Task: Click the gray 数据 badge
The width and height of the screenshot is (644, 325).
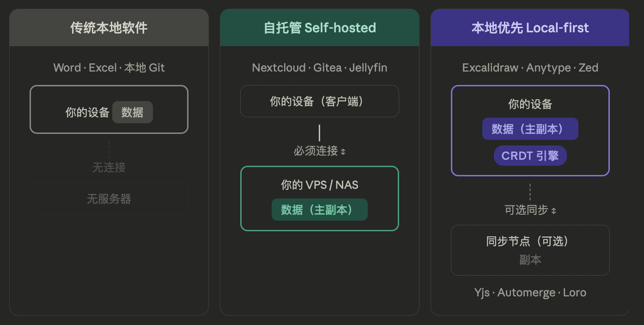Action: [133, 112]
